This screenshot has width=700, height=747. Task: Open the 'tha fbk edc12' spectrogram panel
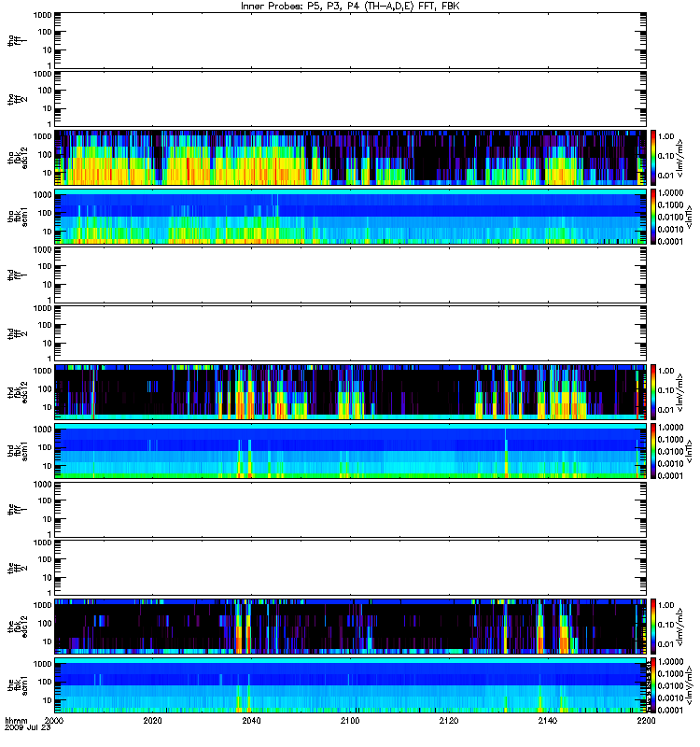[350, 158]
